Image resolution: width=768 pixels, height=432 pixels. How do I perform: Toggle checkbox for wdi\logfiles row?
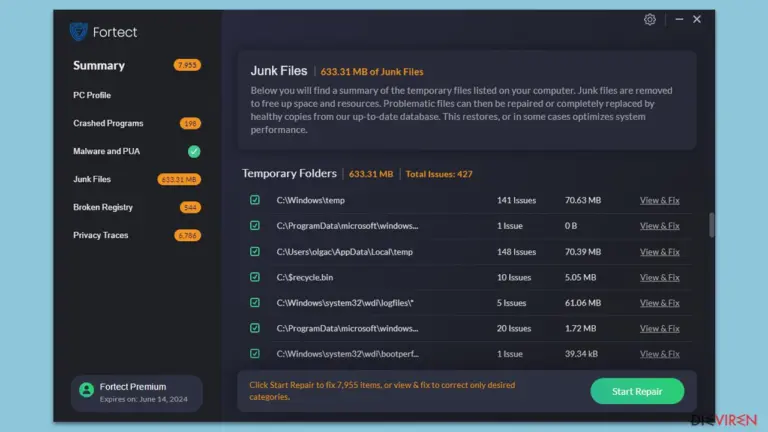tap(255, 302)
